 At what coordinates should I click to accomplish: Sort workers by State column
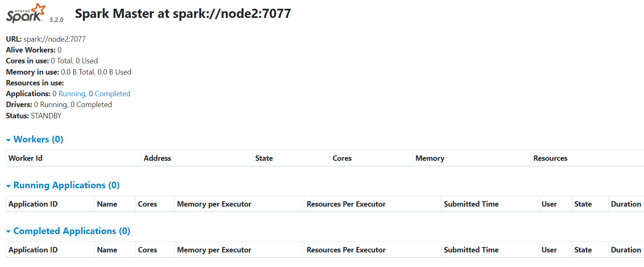click(x=264, y=158)
